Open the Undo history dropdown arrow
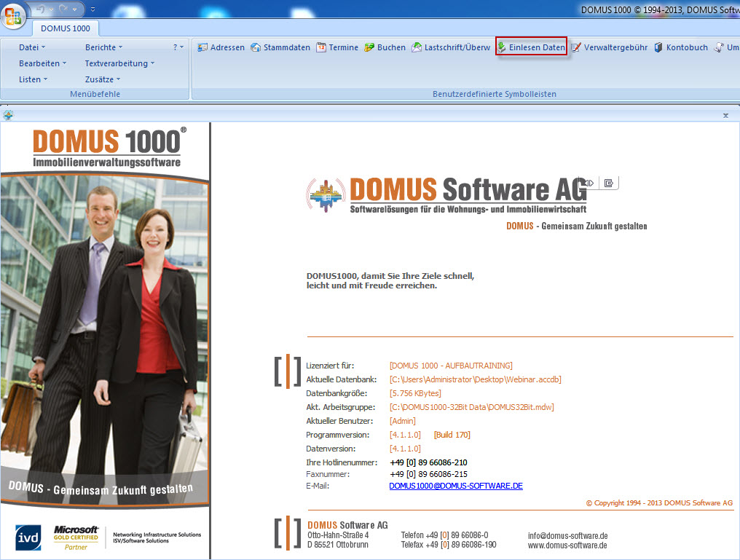Image resolution: width=740 pixels, height=560 pixels. click(51, 9)
